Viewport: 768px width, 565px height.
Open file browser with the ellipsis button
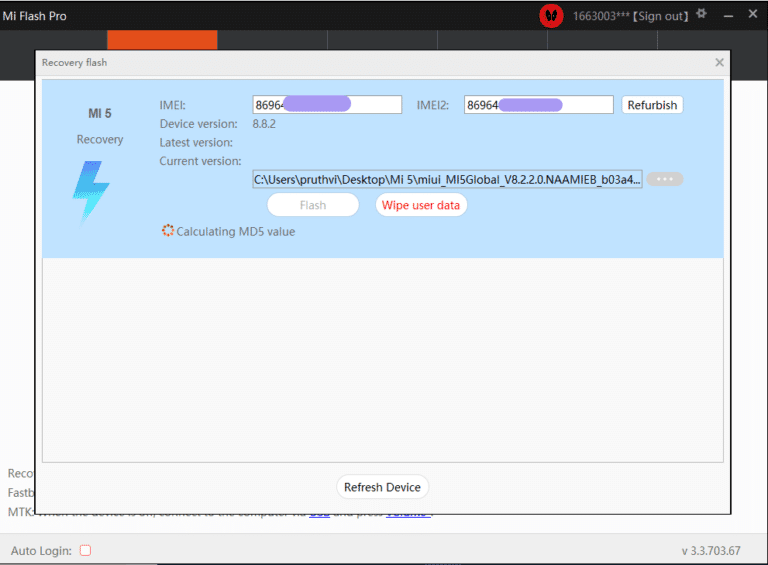pos(665,179)
